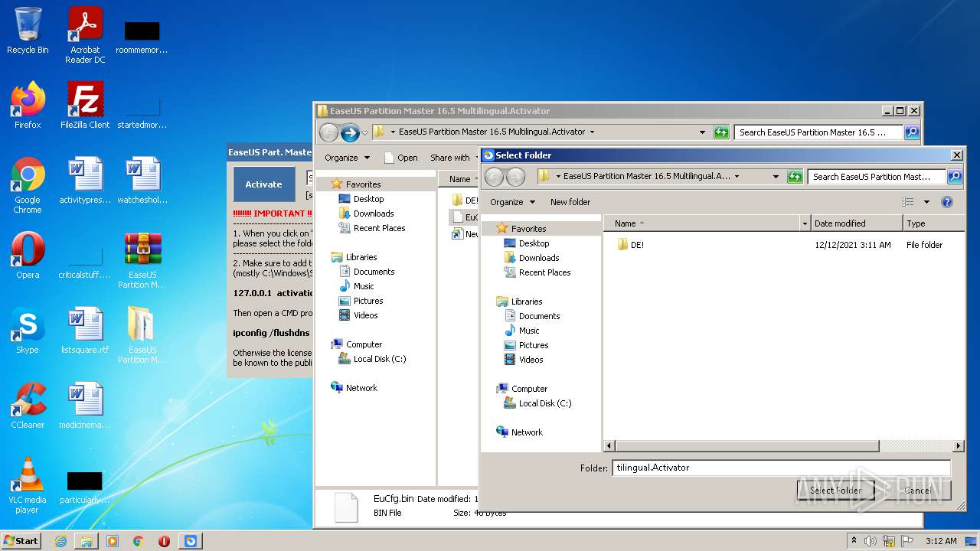This screenshot has height=551, width=980.
Task: Select Documents library in Select Folder sidebar
Action: [x=539, y=316]
